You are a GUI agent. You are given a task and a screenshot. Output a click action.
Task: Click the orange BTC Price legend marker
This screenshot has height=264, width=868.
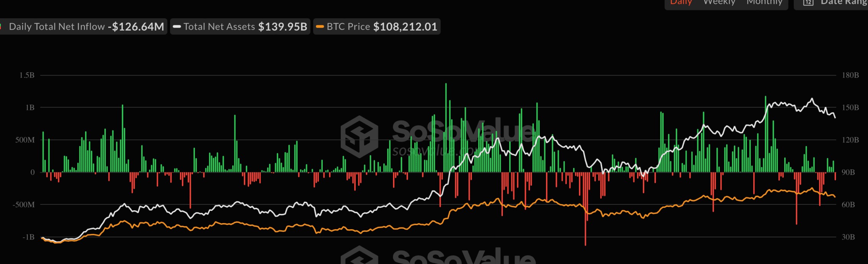coord(320,27)
